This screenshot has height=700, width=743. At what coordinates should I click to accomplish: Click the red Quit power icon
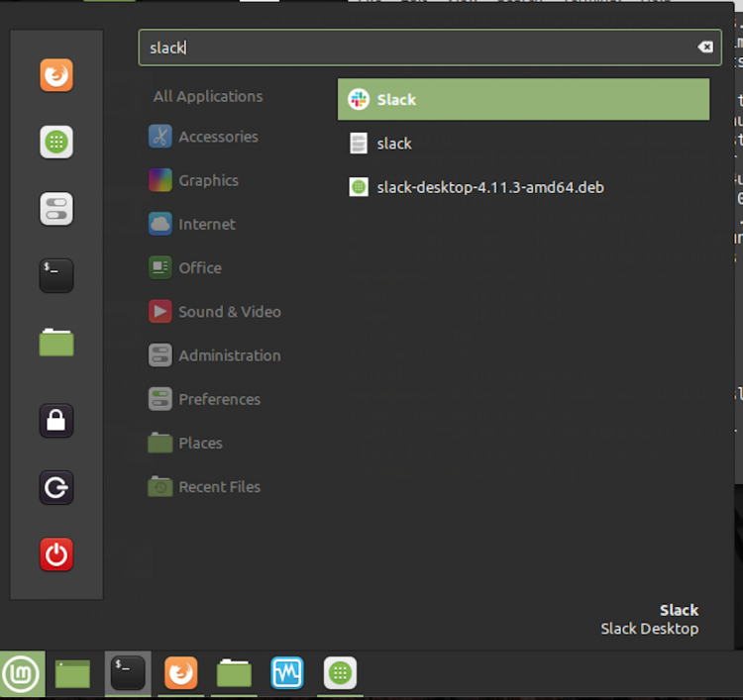point(56,553)
